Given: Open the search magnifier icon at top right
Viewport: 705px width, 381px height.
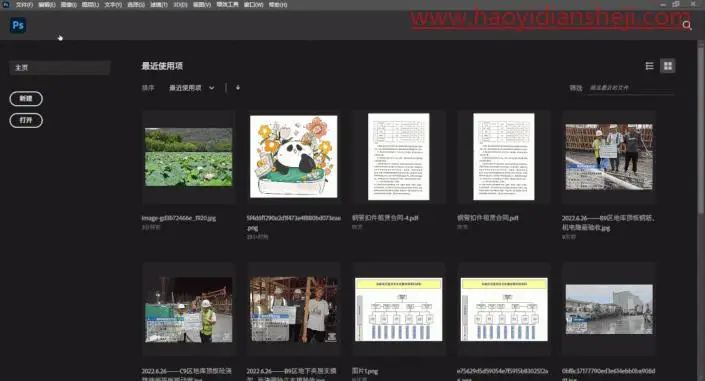Looking at the screenshot, I should 687,25.
